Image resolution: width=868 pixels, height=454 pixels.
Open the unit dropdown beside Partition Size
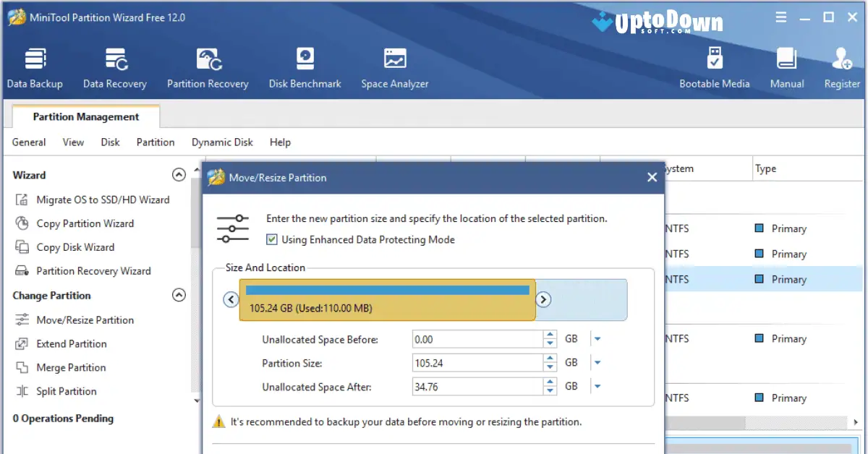[598, 362]
